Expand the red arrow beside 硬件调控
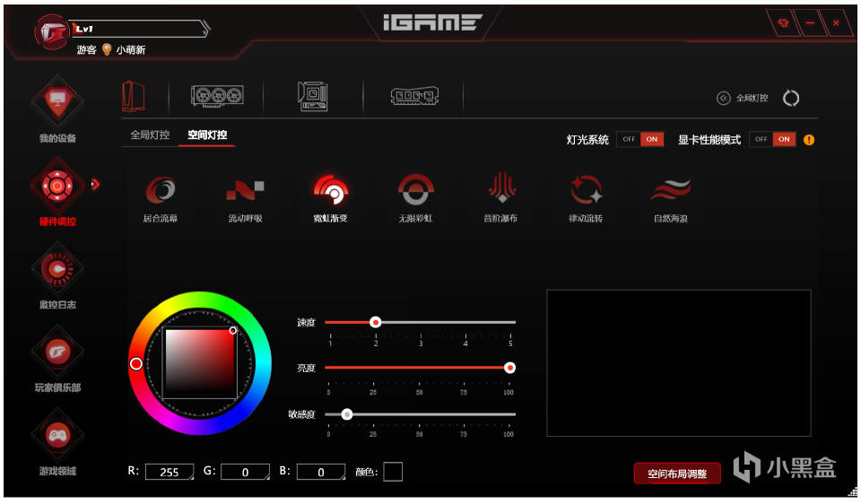Screen dimensions: 861x504 point(96,185)
